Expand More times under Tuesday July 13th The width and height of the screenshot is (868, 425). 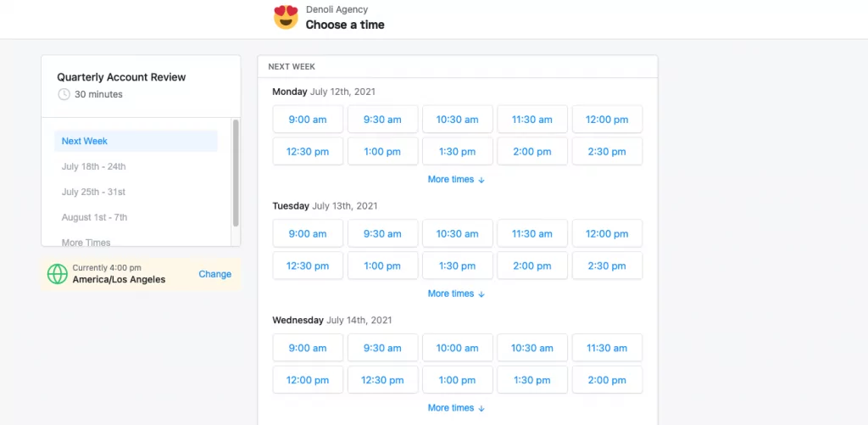pos(456,294)
